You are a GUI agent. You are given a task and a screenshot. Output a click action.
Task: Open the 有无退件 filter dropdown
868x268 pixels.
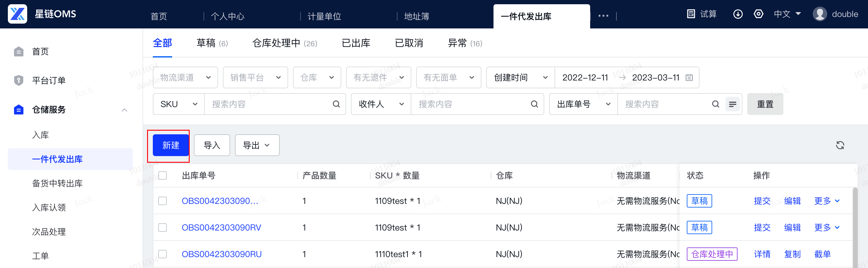378,78
